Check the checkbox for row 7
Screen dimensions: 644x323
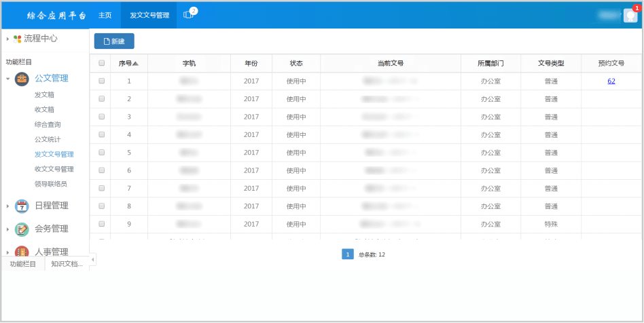coord(102,188)
